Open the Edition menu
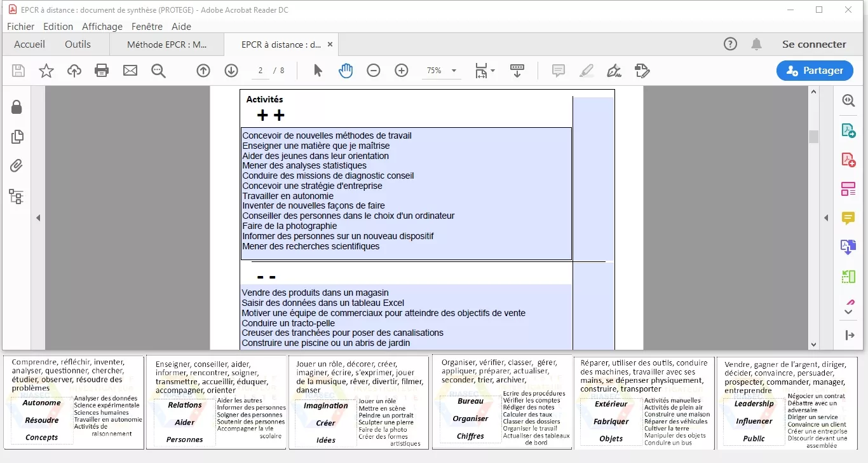The width and height of the screenshot is (868, 463). coord(58,26)
